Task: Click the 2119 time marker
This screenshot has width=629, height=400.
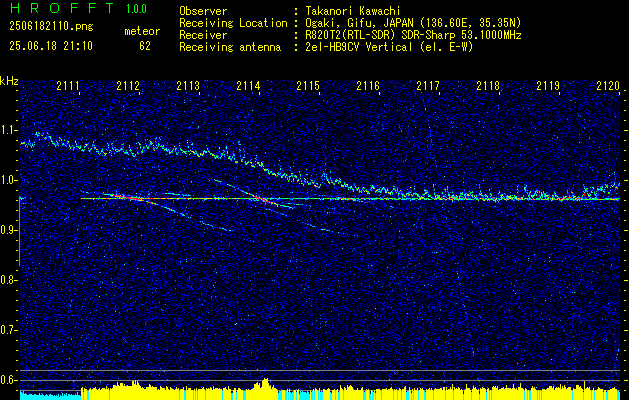Action: (548, 86)
